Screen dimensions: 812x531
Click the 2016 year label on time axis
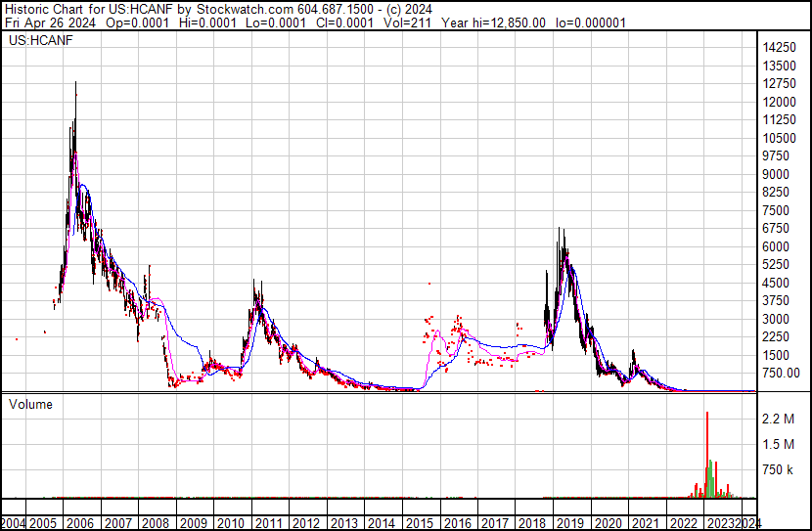coord(457,523)
